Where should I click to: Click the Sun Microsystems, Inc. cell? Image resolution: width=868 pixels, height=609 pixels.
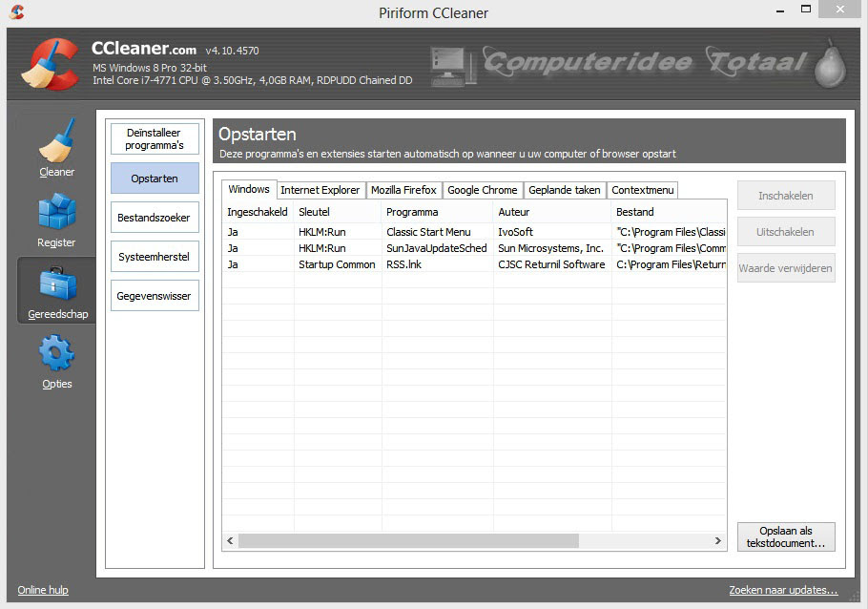click(x=550, y=248)
